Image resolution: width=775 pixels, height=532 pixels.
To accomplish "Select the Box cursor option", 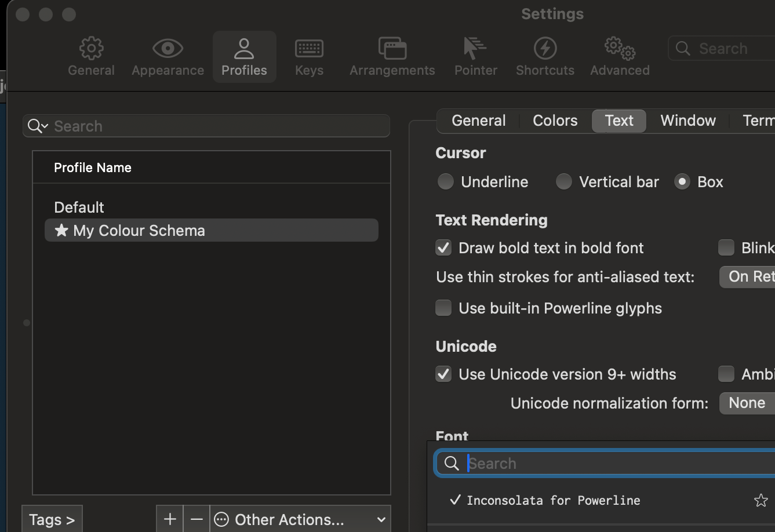I will tap(682, 182).
